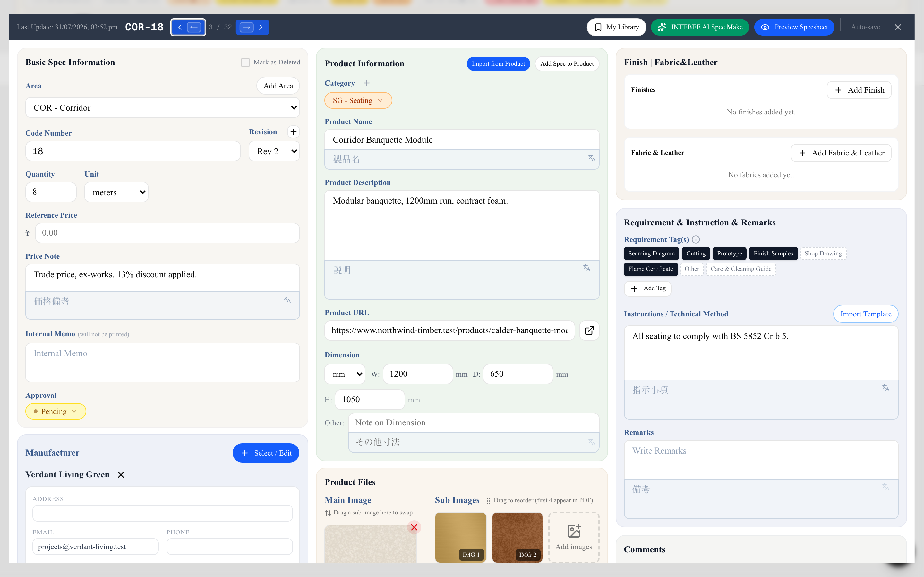This screenshot has width=924, height=577.
Task: Open the COR - Corridor area dropdown
Action: (x=163, y=108)
